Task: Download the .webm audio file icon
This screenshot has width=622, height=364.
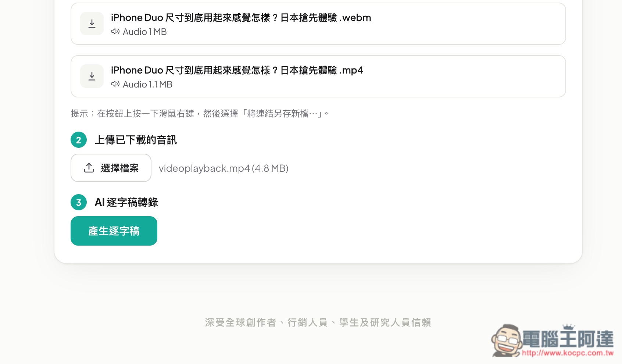Action: coord(92,24)
